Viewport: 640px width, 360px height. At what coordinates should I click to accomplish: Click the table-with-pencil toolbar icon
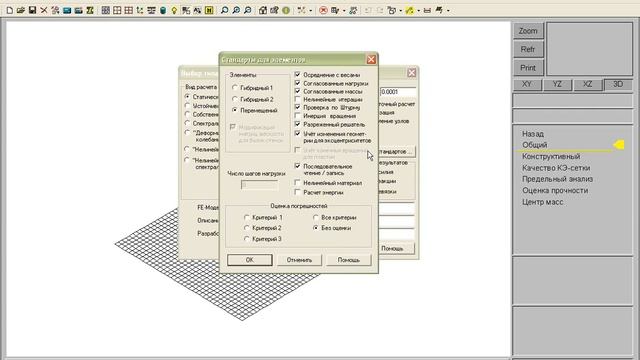[x=335, y=10]
